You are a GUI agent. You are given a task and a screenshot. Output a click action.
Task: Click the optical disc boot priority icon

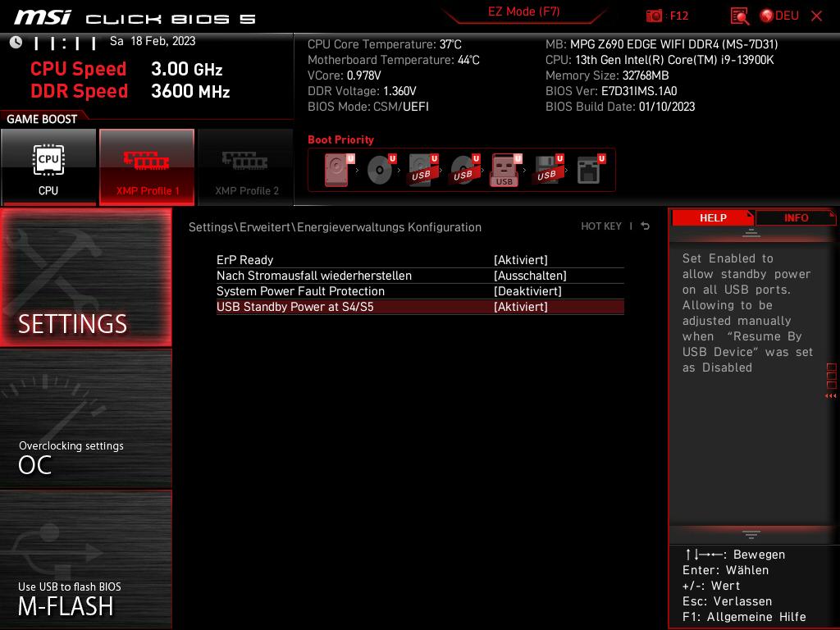[378, 169]
